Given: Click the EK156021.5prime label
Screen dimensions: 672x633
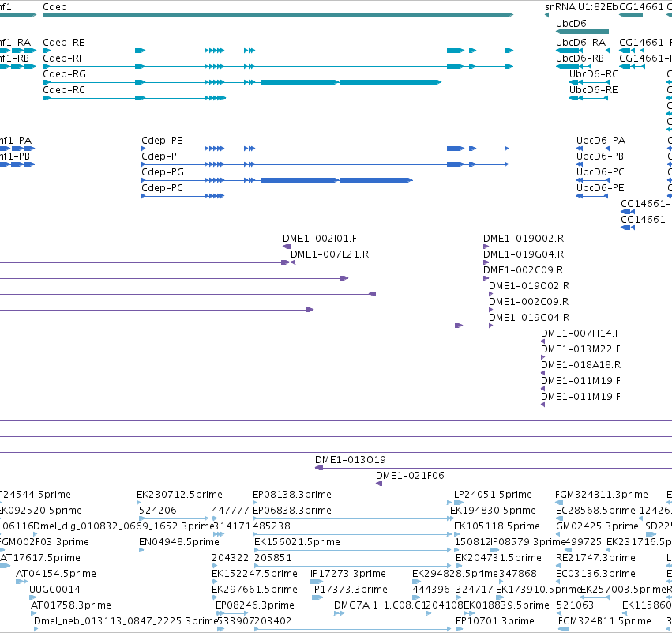Looking at the screenshot, I should tap(297, 542).
